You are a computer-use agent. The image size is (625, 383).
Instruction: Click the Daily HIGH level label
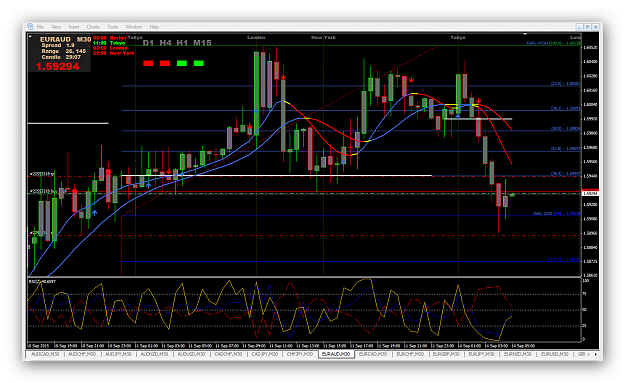(553, 43)
